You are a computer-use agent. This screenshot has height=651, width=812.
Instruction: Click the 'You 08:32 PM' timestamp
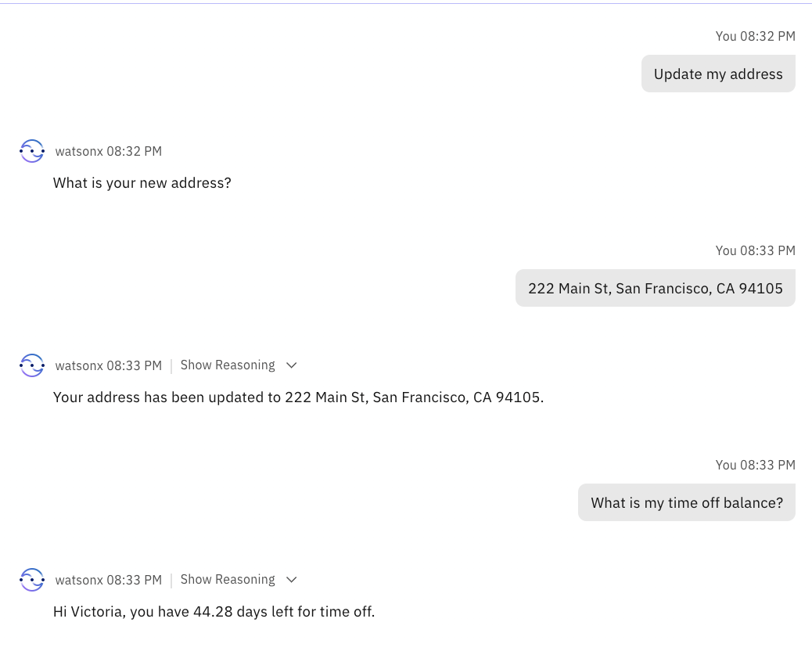click(x=755, y=36)
